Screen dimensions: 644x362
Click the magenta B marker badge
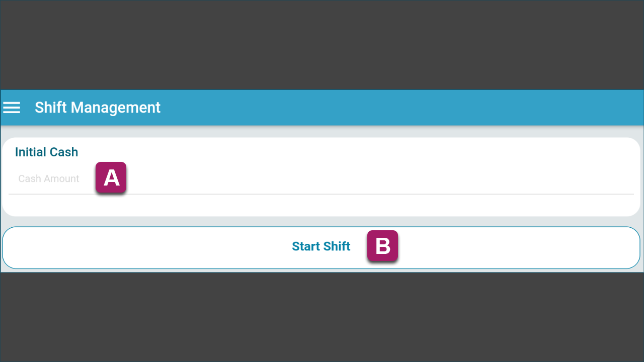click(382, 246)
